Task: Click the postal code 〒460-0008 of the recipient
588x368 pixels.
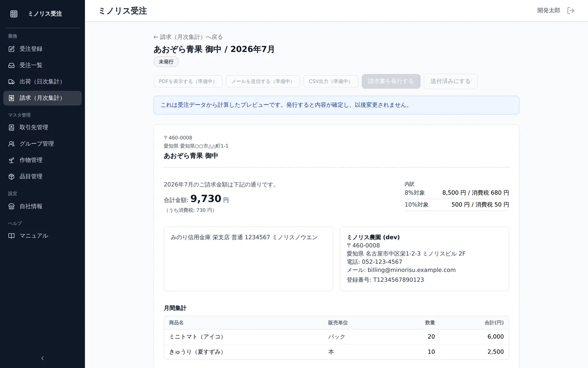Action: [x=178, y=138]
